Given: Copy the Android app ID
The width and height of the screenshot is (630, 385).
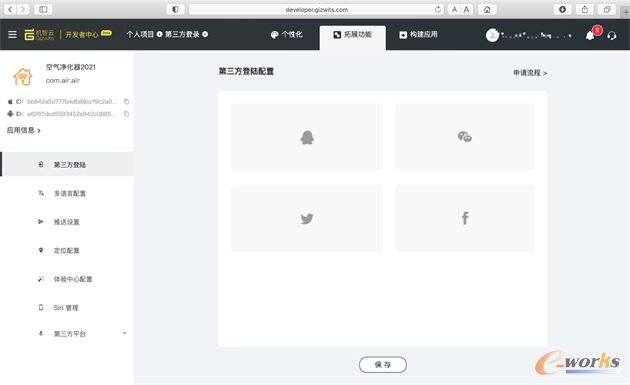Looking at the screenshot, I should point(126,114).
